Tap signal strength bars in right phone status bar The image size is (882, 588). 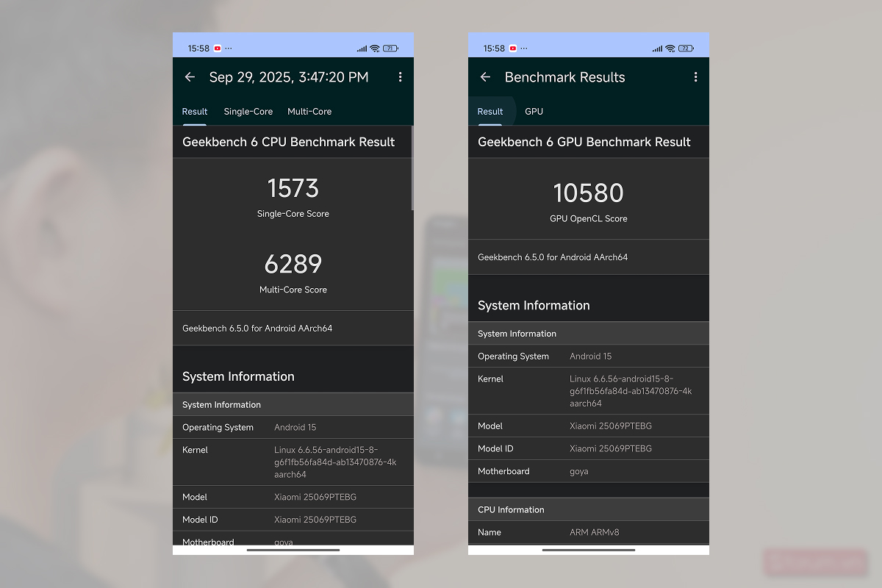657,49
